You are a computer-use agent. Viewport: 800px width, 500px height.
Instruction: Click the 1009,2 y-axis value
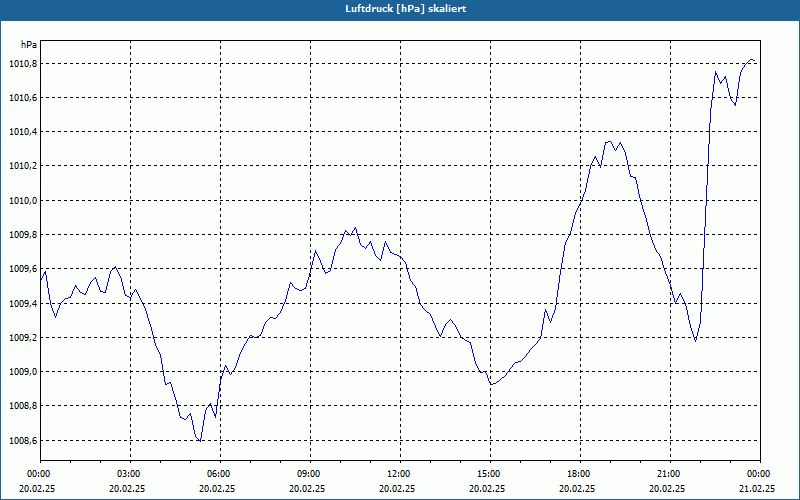coord(23,338)
